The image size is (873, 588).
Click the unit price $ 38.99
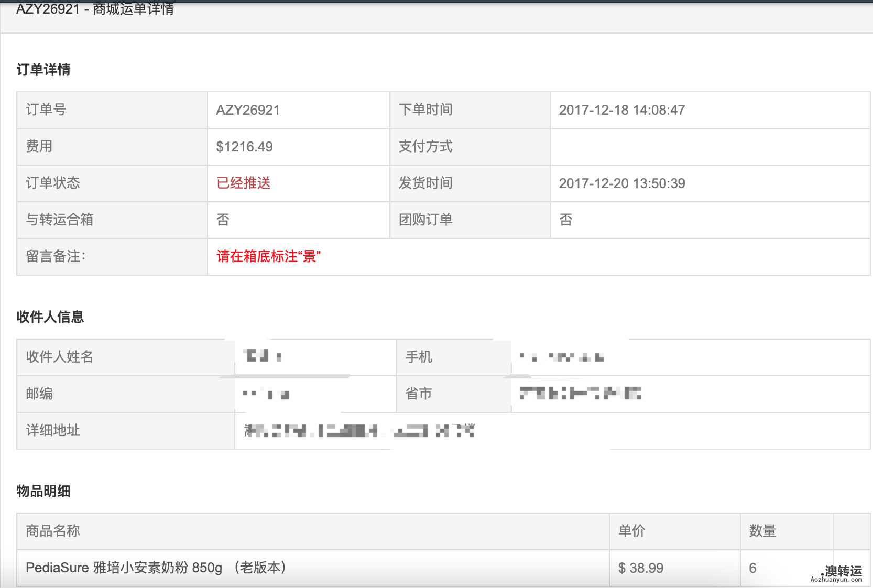[x=641, y=568]
